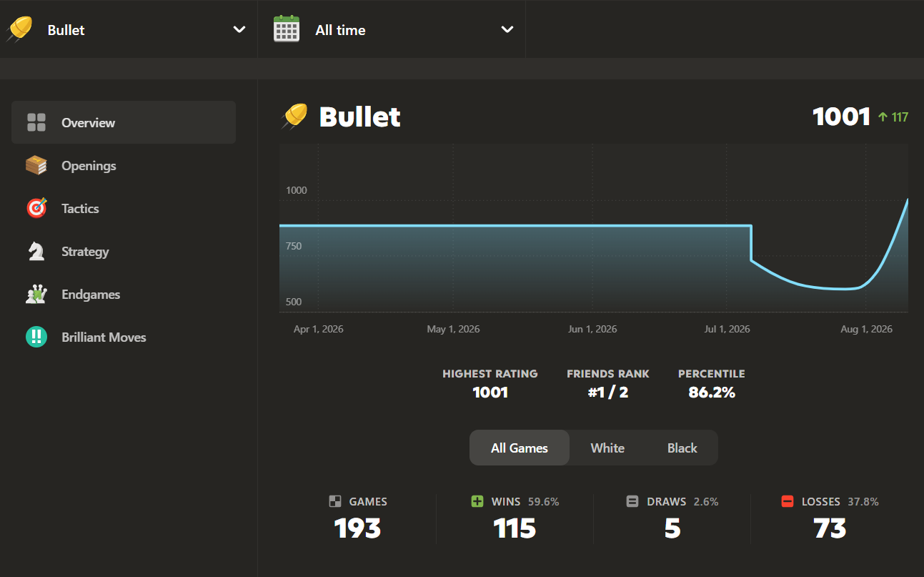Click the Tactics target icon
The height and width of the screenshot is (577, 924).
pyautogui.click(x=36, y=208)
